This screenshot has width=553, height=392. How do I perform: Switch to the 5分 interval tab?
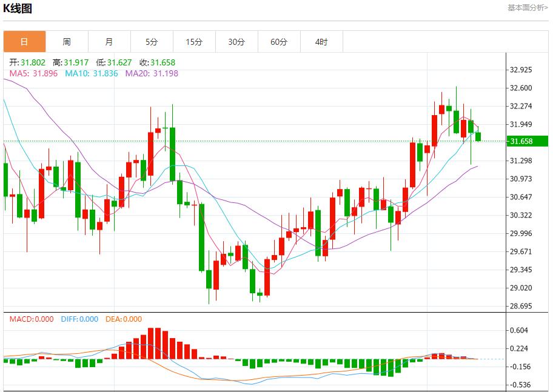click(152, 42)
